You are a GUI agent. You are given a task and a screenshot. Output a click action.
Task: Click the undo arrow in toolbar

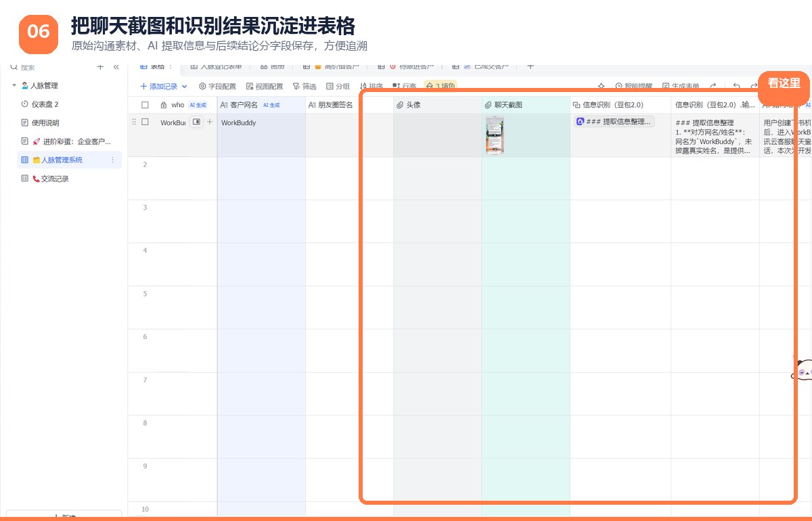[737, 87]
